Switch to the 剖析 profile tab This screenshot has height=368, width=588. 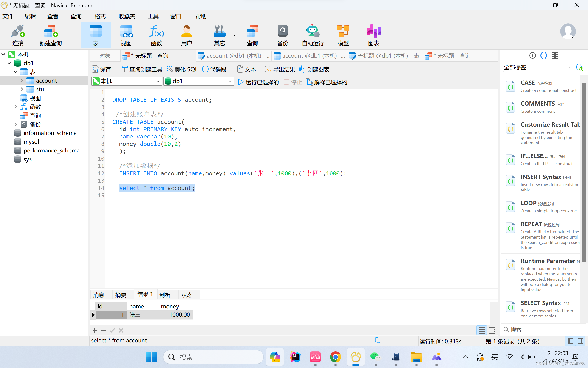pyautogui.click(x=165, y=295)
